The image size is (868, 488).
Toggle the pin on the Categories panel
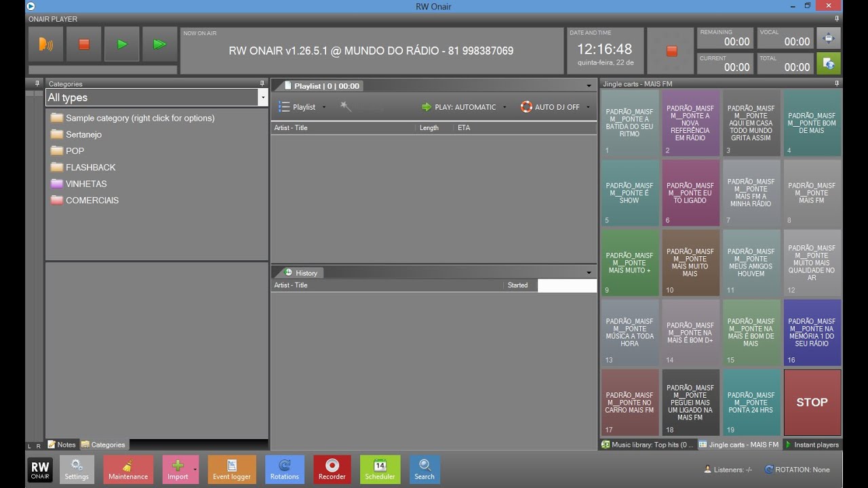262,83
